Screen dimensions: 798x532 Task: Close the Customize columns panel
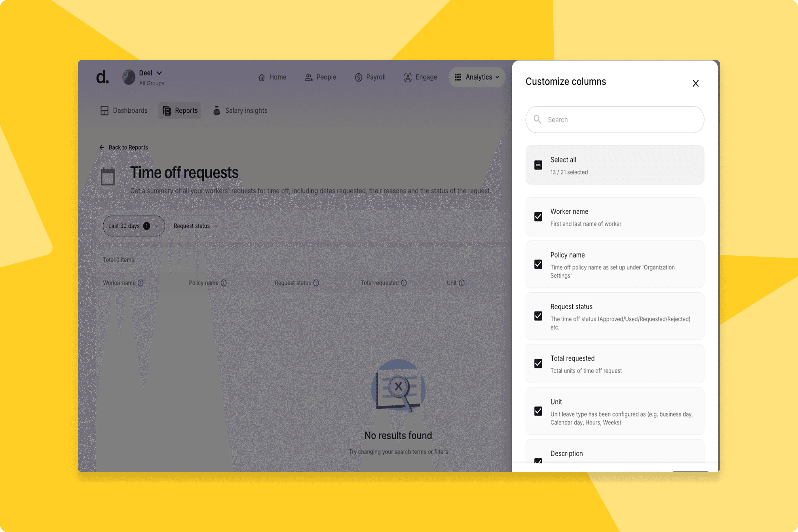pyautogui.click(x=696, y=83)
